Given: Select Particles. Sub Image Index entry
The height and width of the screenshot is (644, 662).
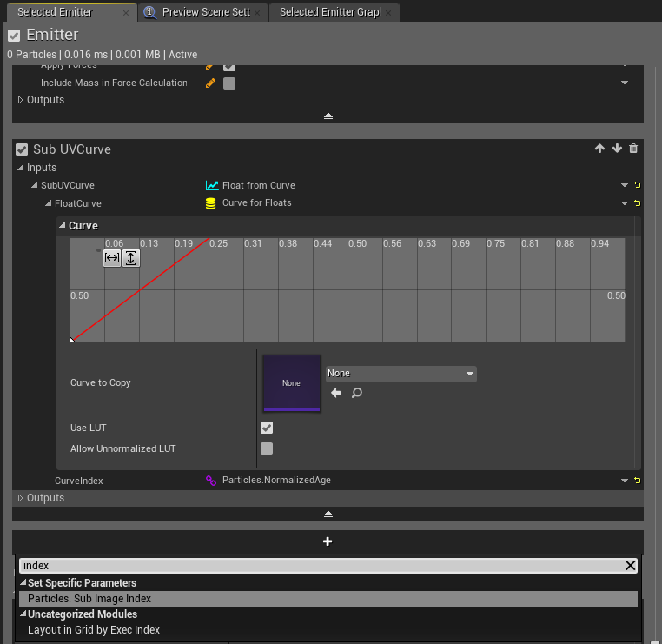Looking at the screenshot, I should pos(328,599).
